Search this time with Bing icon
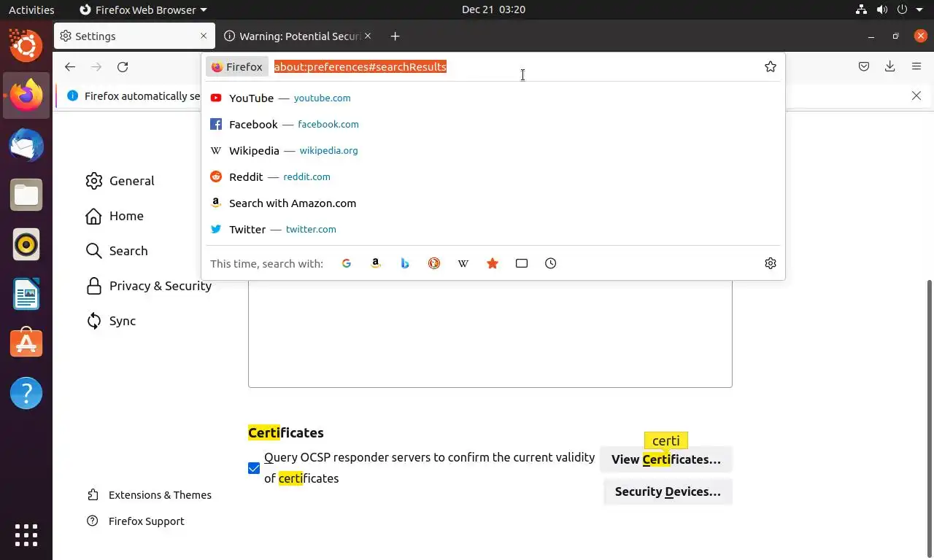Screen dimensions: 934x560 (405, 263)
